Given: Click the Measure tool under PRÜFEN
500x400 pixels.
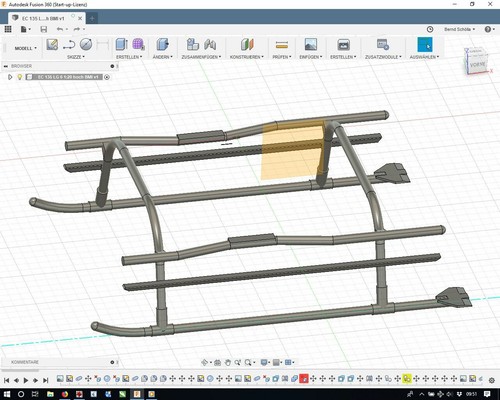Looking at the screenshot, I should click(282, 44).
